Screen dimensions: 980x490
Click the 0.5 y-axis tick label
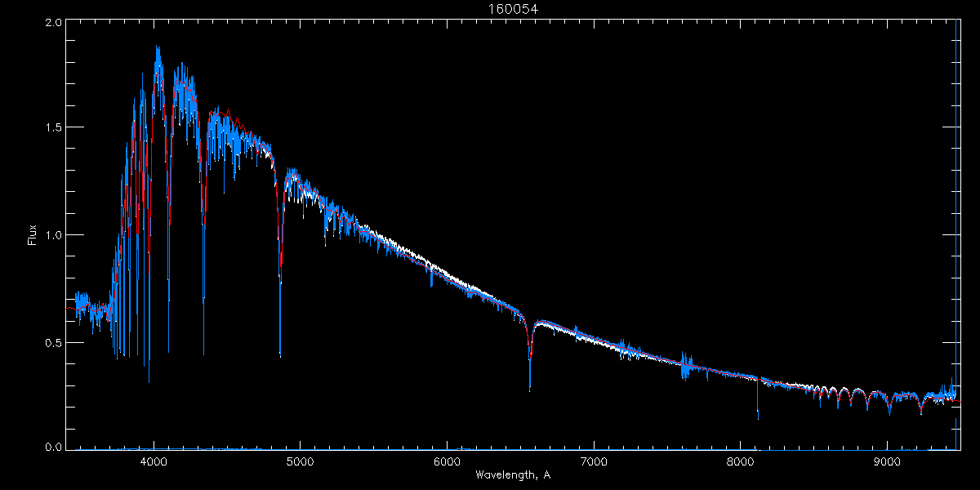pos(53,342)
